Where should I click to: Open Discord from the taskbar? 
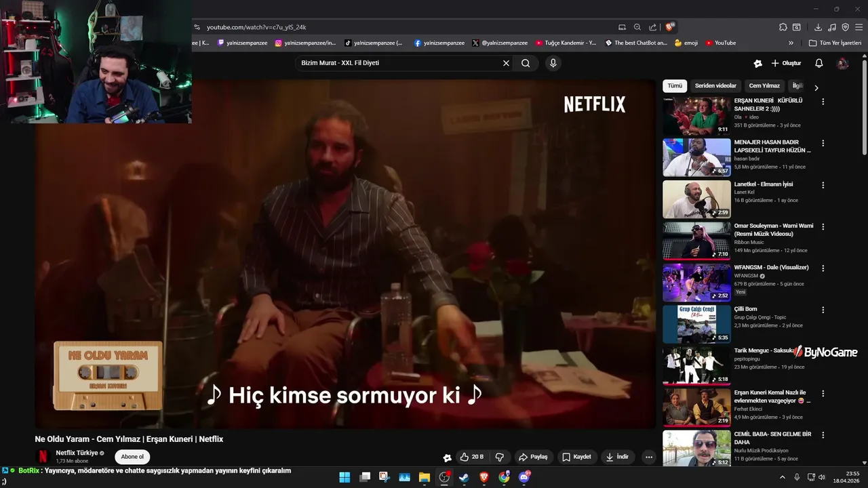pos(524,477)
